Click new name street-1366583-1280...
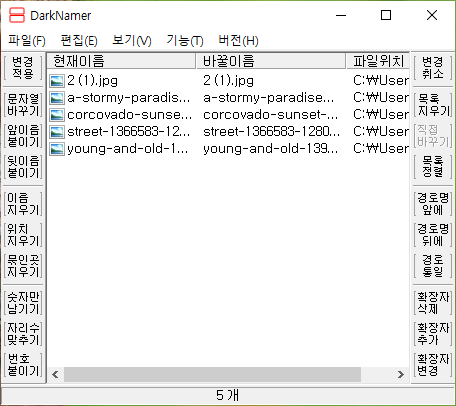The height and width of the screenshot is (406, 456). click(271, 132)
